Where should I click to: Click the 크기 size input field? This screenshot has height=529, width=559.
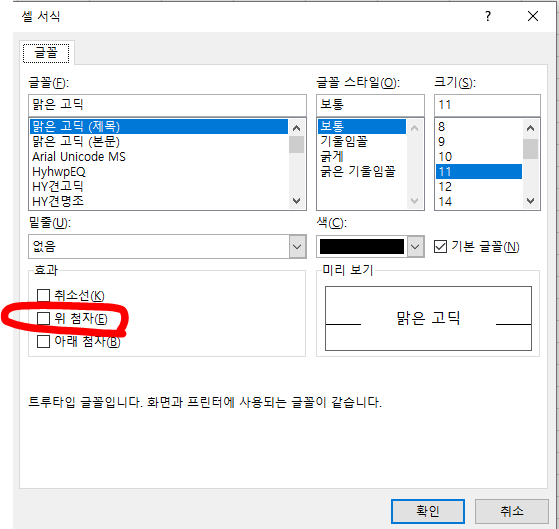(487, 105)
